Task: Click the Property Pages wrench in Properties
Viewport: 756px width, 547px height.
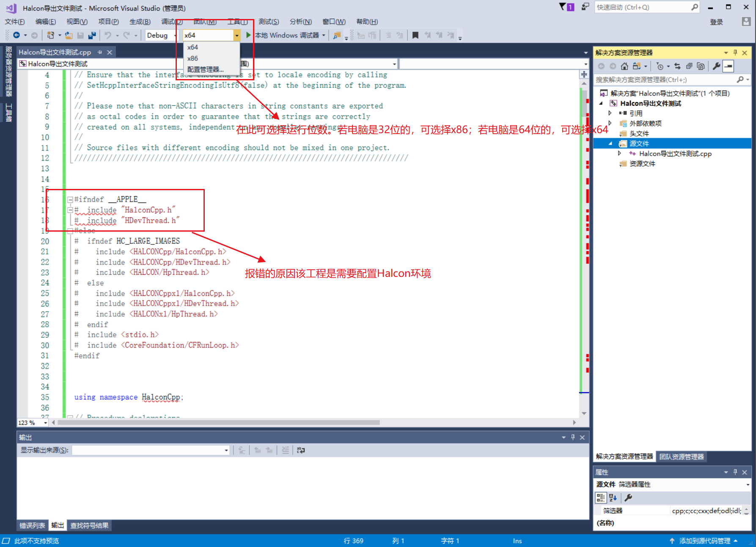Action: (628, 498)
